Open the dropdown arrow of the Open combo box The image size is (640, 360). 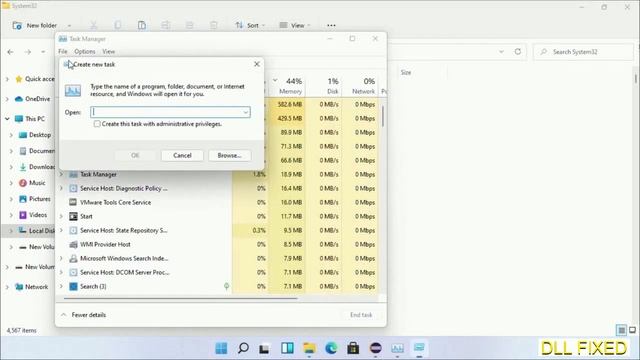pos(246,112)
